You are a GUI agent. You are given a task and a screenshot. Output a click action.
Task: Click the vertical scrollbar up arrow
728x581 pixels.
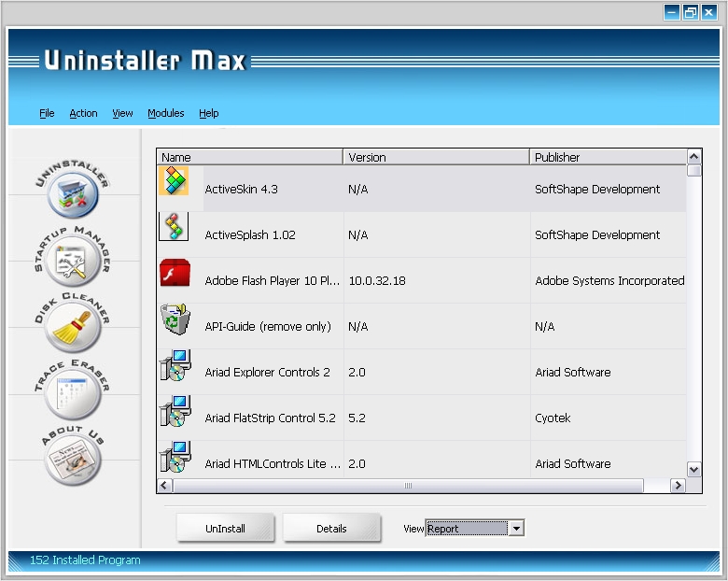tap(694, 157)
